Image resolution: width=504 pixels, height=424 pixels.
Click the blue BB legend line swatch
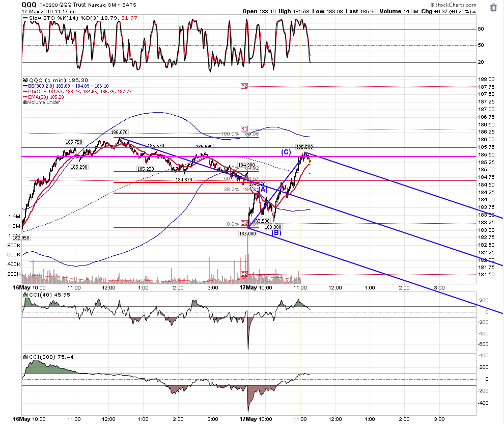point(25,86)
